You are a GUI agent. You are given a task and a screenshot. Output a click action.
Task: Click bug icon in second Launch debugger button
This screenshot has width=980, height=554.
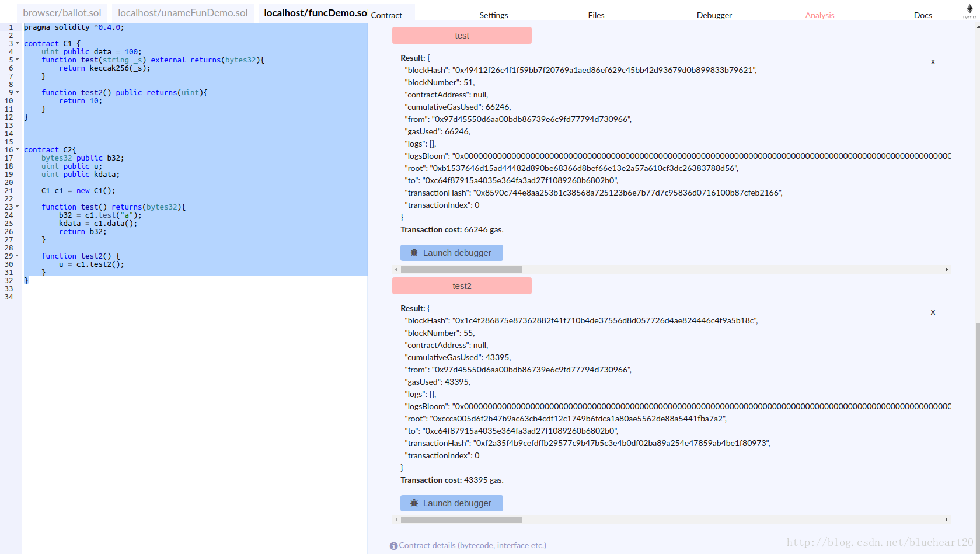(414, 503)
